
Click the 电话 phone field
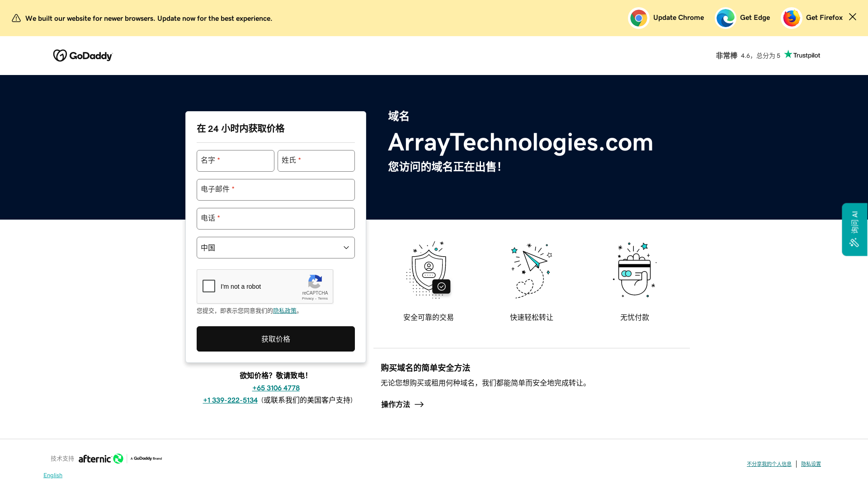click(x=275, y=219)
